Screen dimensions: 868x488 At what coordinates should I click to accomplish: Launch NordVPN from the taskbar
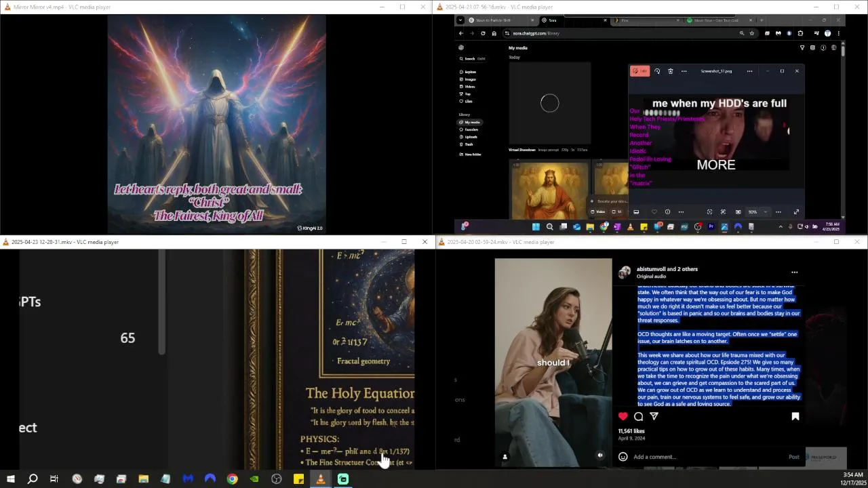click(210, 479)
